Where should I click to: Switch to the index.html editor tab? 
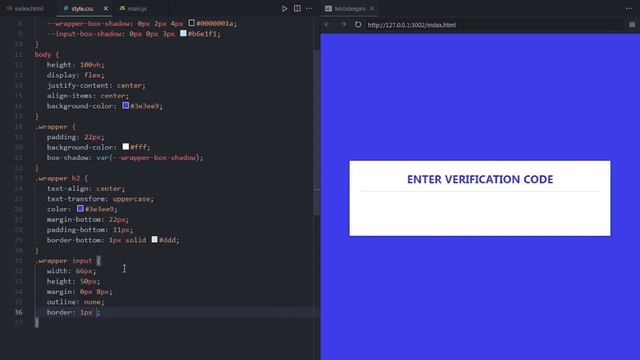[25, 8]
